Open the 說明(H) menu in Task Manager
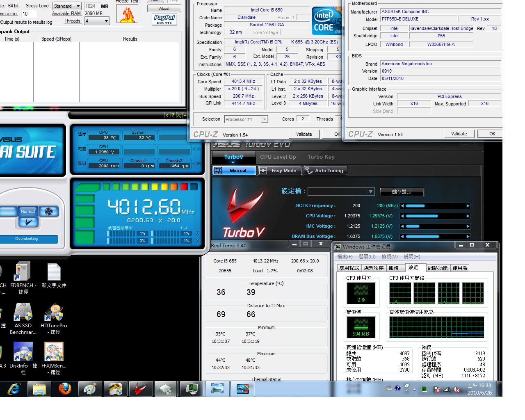The image size is (525, 420). tap(412, 257)
